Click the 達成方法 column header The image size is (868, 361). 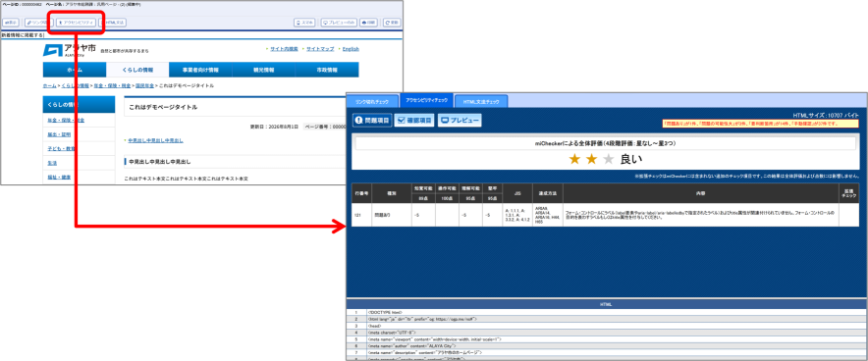[548, 194]
